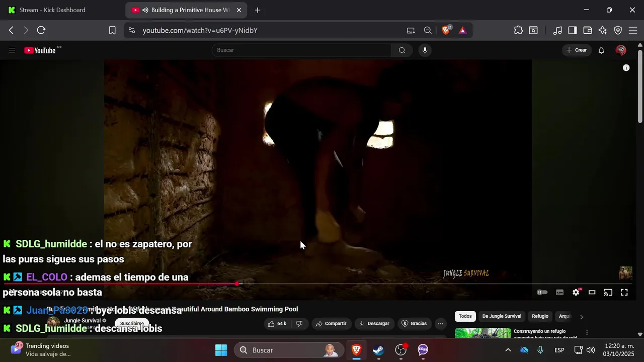Click the Suscribirse button
Viewport: 644px width, 362px height.
tap(132, 324)
